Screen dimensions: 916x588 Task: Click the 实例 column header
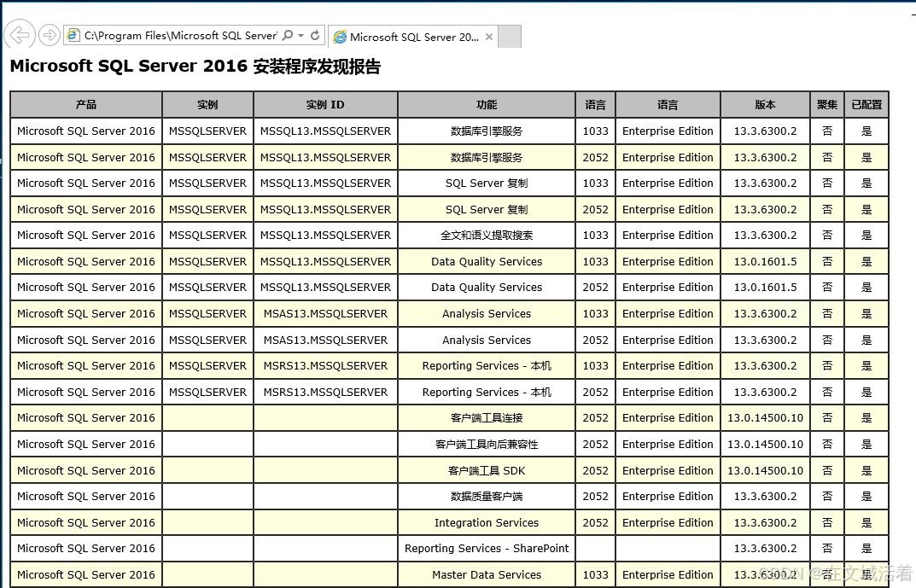[x=207, y=104]
